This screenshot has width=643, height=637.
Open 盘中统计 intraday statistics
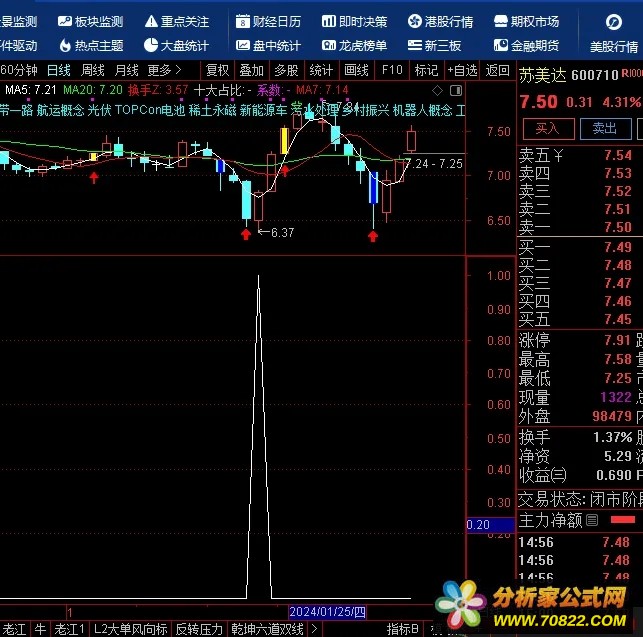pyautogui.click(x=269, y=45)
